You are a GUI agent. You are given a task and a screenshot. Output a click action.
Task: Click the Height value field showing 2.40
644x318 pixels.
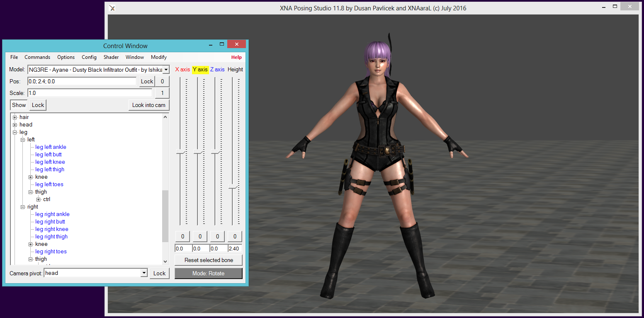pyautogui.click(x=235, y=249)
